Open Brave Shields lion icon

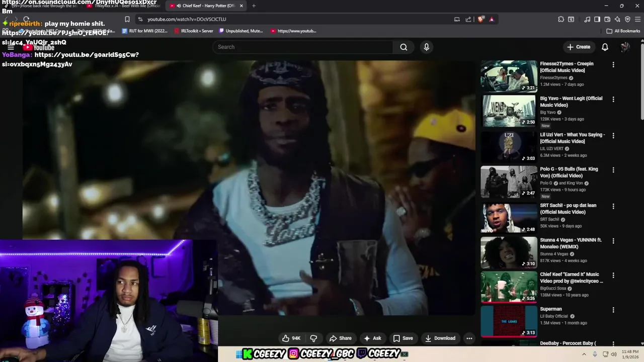tap(481, 19)
